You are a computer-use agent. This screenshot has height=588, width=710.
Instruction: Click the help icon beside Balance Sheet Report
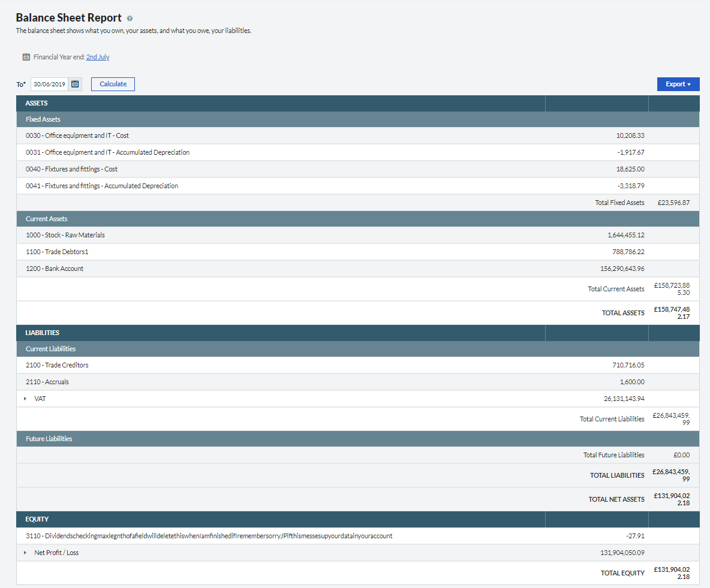pyautogui.click(x=130, y=19)
